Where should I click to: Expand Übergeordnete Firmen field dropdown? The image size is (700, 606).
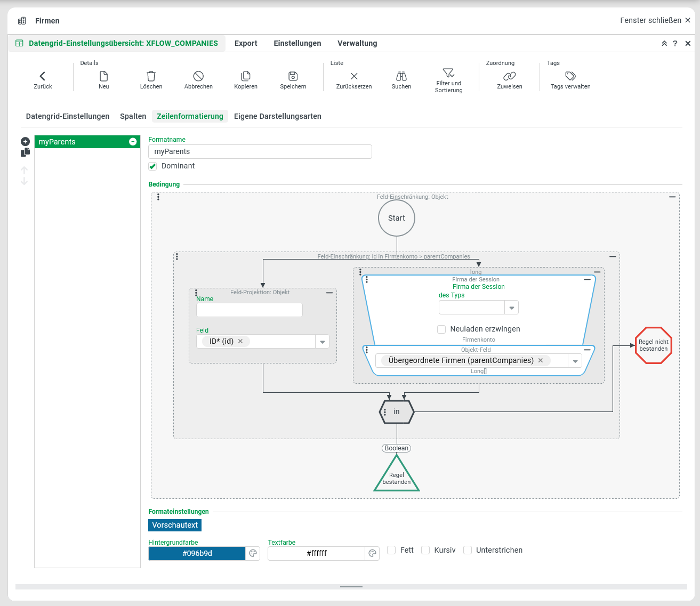click(x=575, y=361)
